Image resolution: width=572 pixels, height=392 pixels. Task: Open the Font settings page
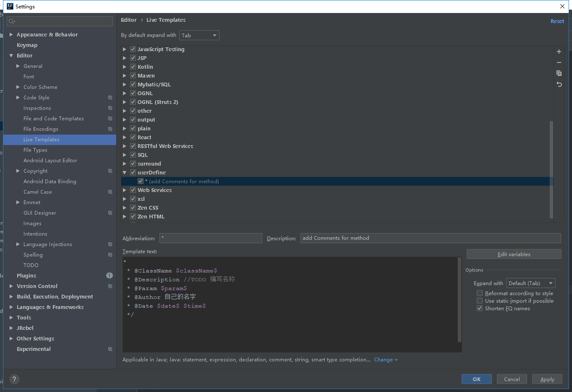pos(29,76)
